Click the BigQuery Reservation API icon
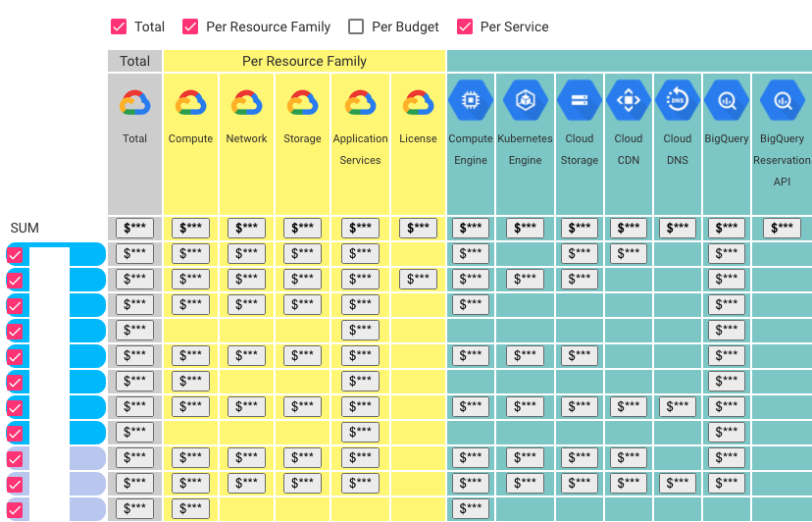 click(782, 100)
